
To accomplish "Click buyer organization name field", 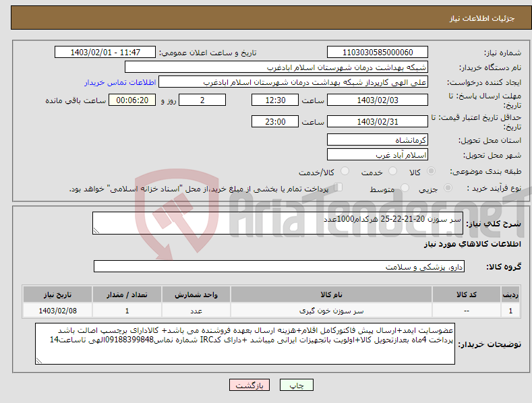I will coord(276,67).
